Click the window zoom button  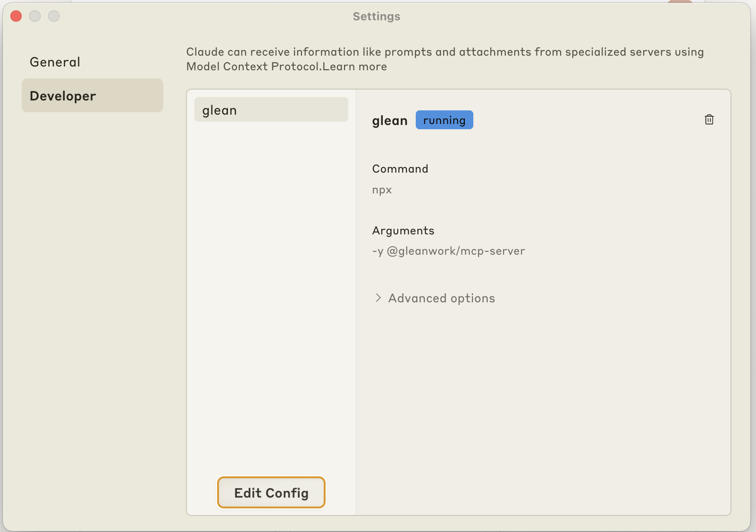(54, 16)
